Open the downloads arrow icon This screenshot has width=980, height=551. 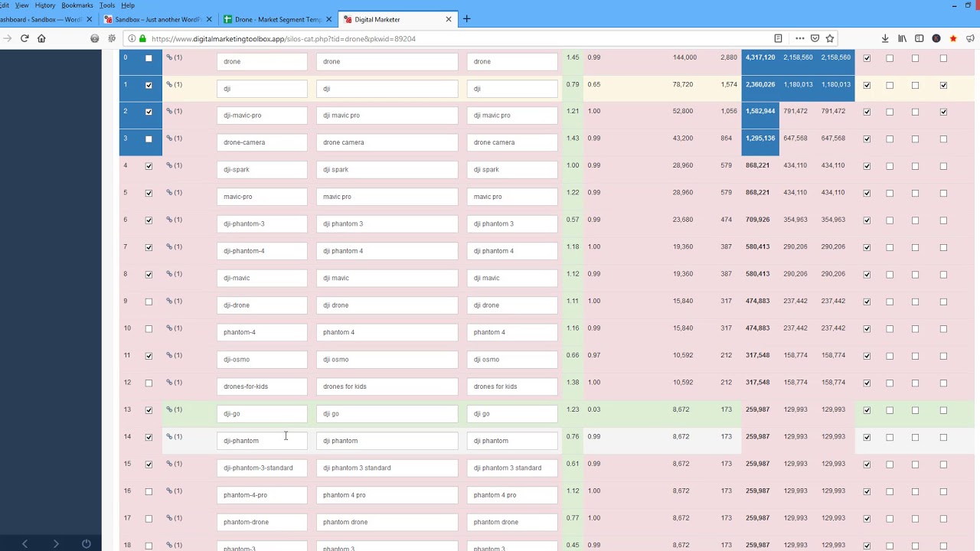coord(885,38)
